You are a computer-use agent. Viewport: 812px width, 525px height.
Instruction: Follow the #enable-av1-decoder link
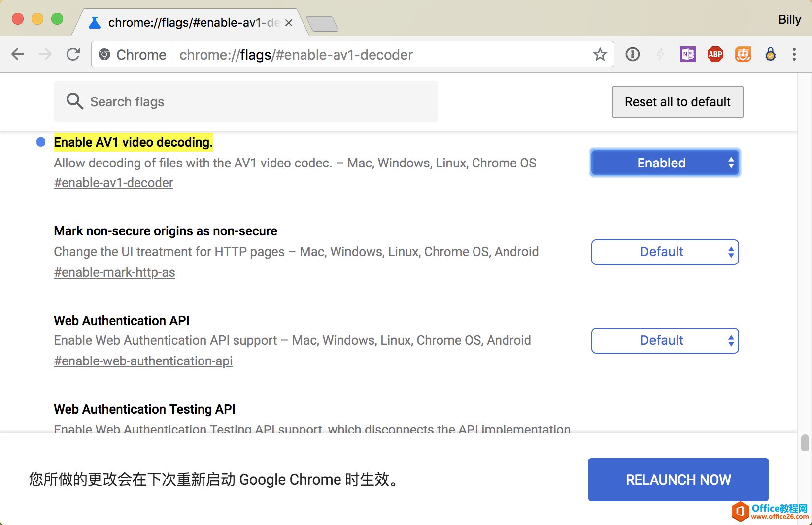(113, 183)
